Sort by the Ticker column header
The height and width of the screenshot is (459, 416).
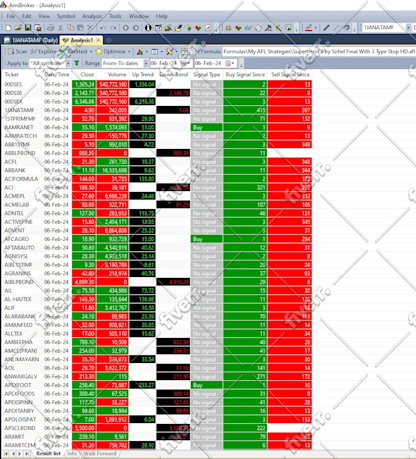[22, 74]
